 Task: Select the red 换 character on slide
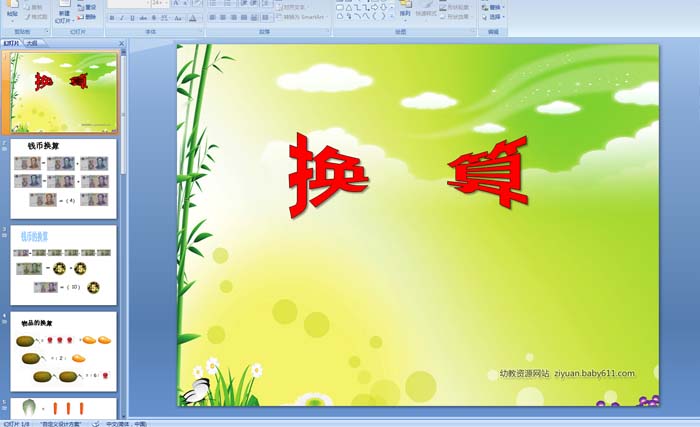[329, 176]
